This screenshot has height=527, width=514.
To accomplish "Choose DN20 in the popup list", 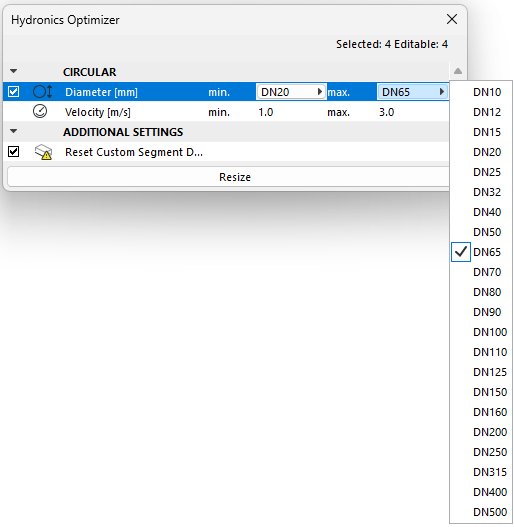I will (x=481, y=152).
